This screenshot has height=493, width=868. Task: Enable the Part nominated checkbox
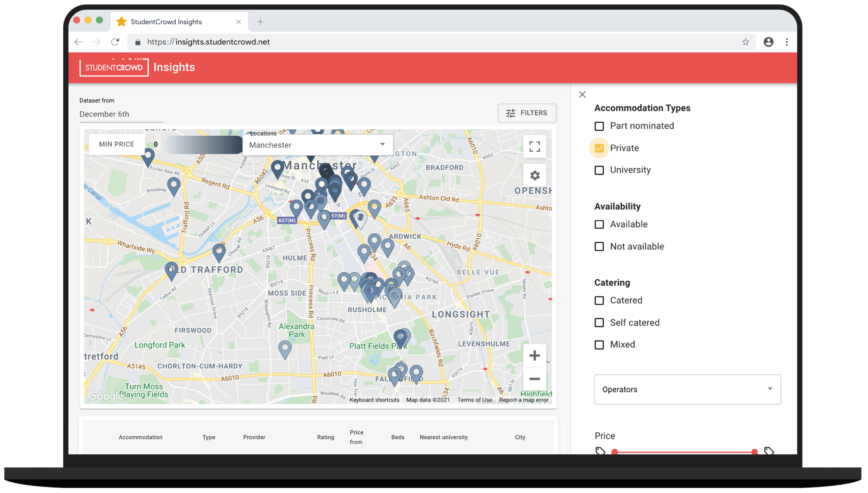599,126
